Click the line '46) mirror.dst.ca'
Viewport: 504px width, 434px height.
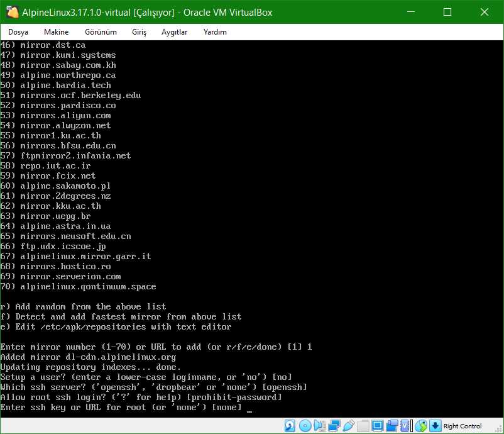(43, 45)
